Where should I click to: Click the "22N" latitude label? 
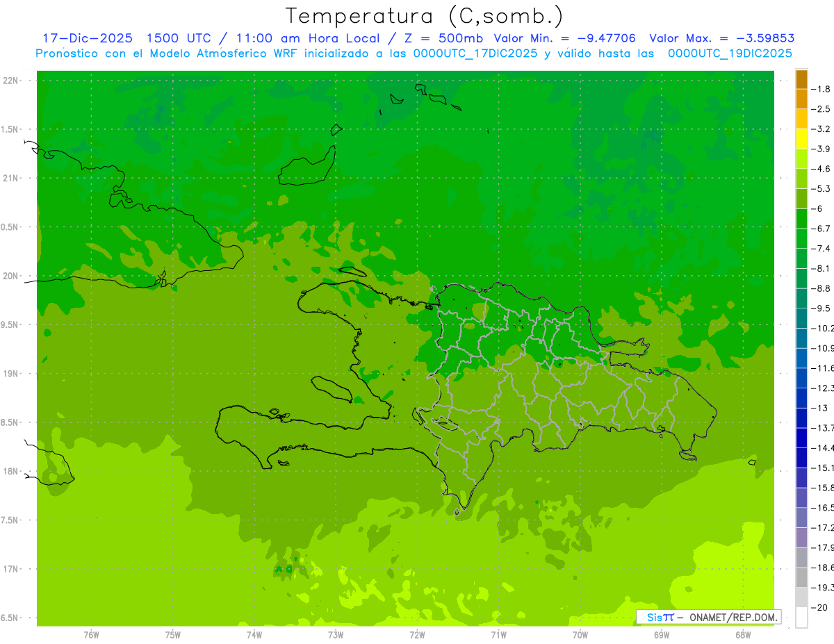pyautogui.click(x=11, y=81)
